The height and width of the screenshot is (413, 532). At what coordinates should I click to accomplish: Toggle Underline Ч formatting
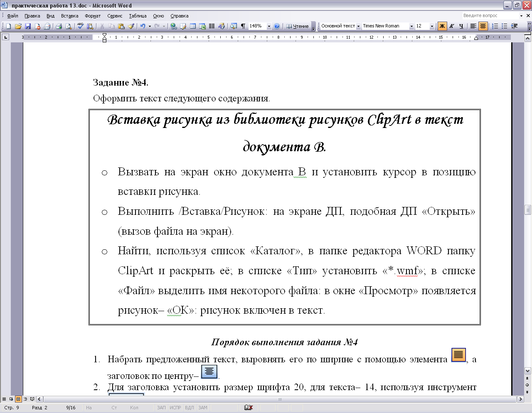click(461, 26)
